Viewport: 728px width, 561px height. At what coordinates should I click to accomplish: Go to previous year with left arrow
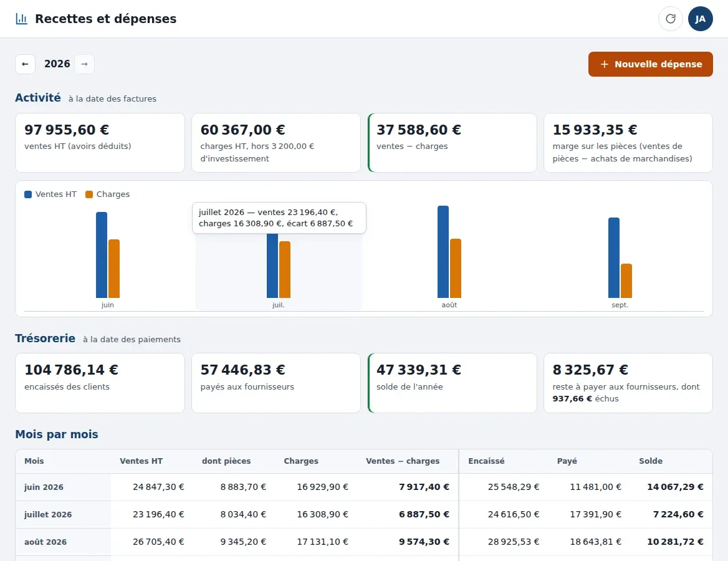point(25,64)
